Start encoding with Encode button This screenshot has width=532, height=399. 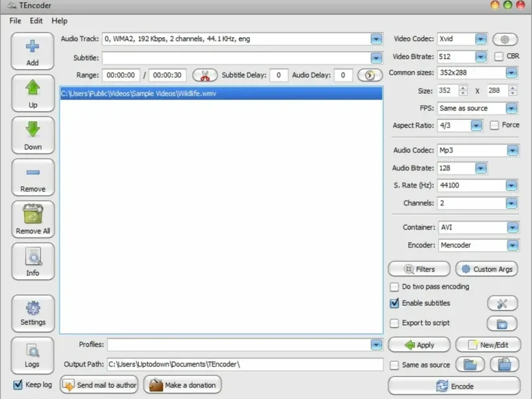(x=454, y=386)
